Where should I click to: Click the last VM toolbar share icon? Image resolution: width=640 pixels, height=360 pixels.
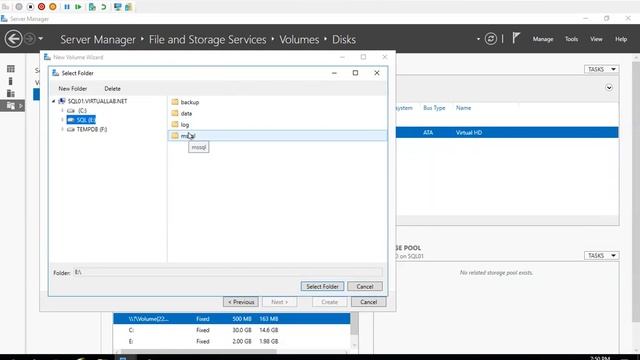point(129,7)
